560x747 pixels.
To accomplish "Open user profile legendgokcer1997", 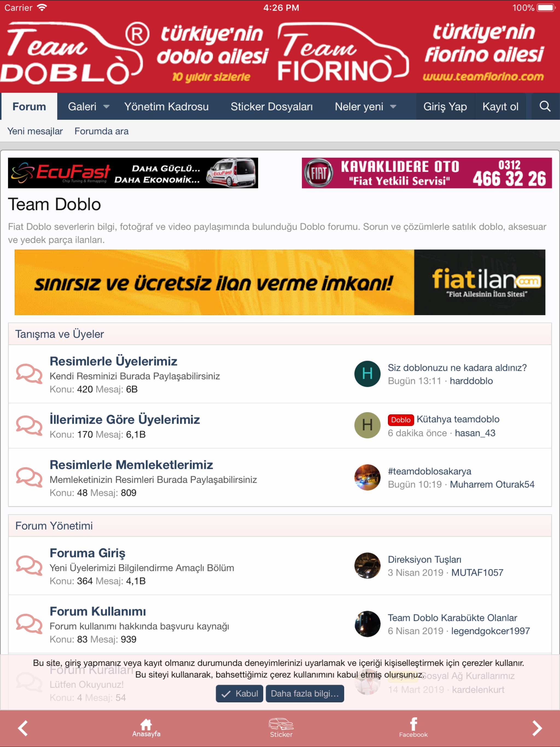I will pos(491,631).
